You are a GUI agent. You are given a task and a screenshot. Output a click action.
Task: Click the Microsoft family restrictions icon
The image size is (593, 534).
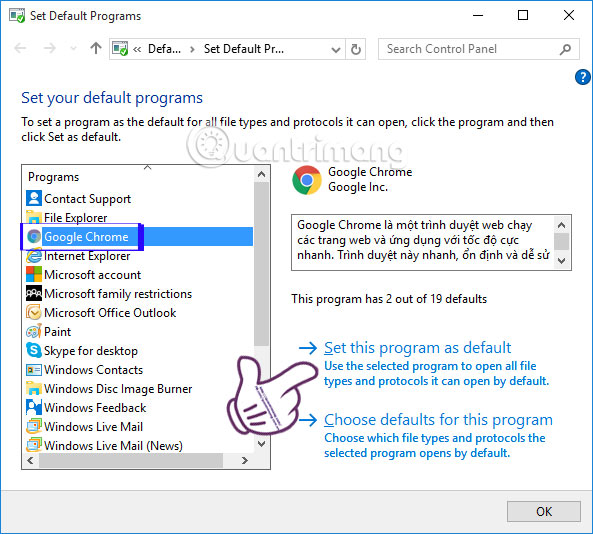point(34,293)
